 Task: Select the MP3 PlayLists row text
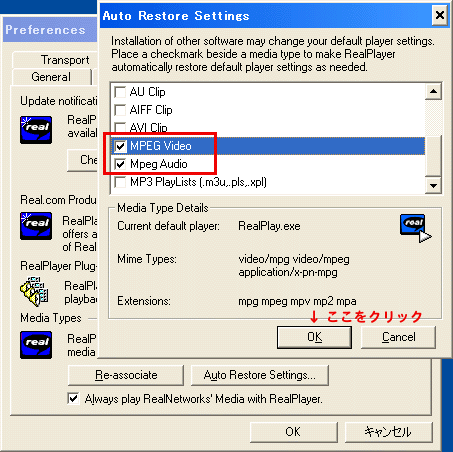point(198,182)
